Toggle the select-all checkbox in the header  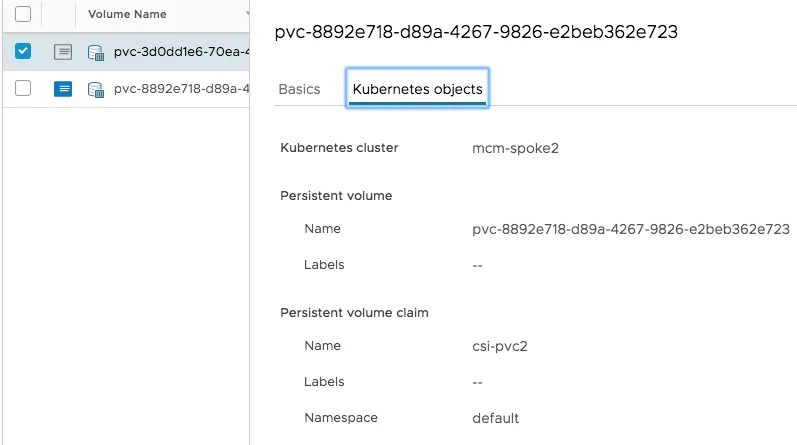pos(24,14)
